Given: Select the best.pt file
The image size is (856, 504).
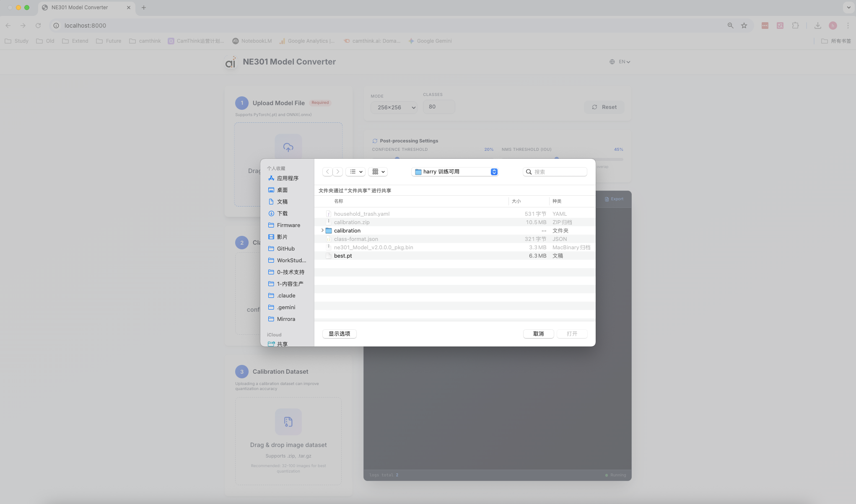Looking at the screenshot, I should 343,256.
